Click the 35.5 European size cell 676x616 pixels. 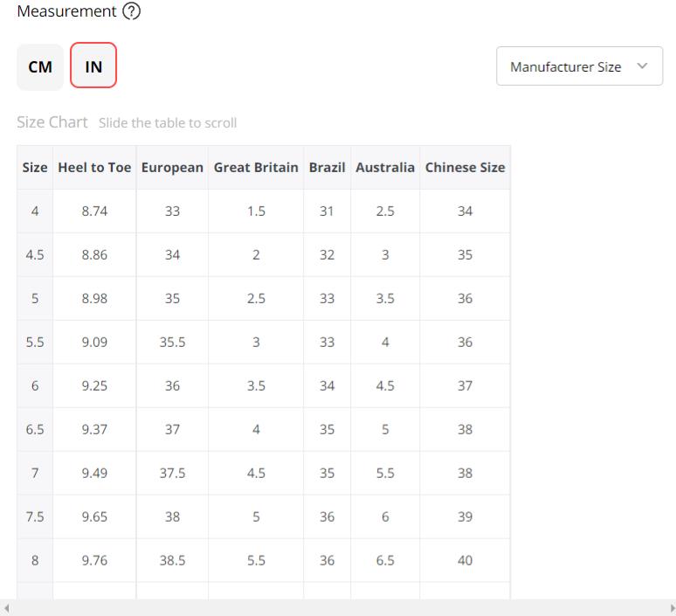click(172, 343)
